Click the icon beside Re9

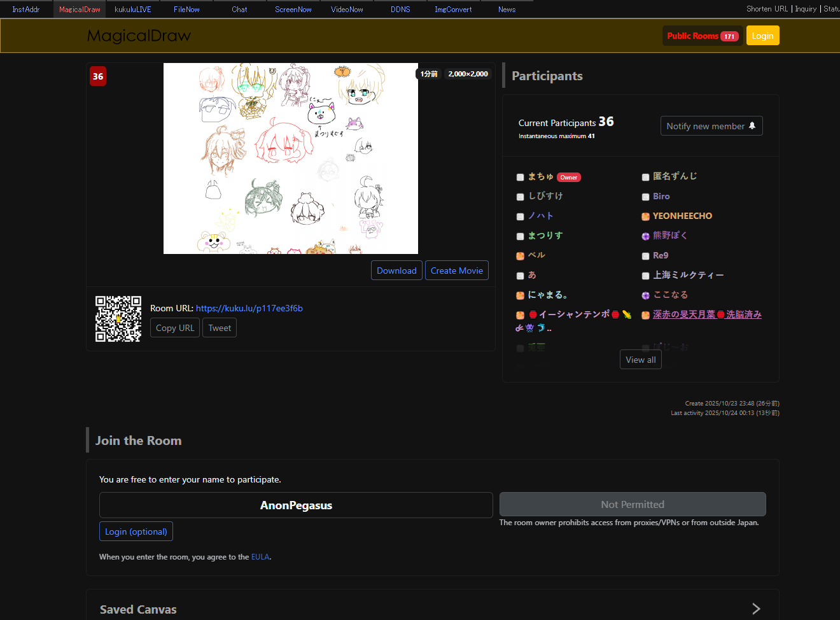[646, 257]
